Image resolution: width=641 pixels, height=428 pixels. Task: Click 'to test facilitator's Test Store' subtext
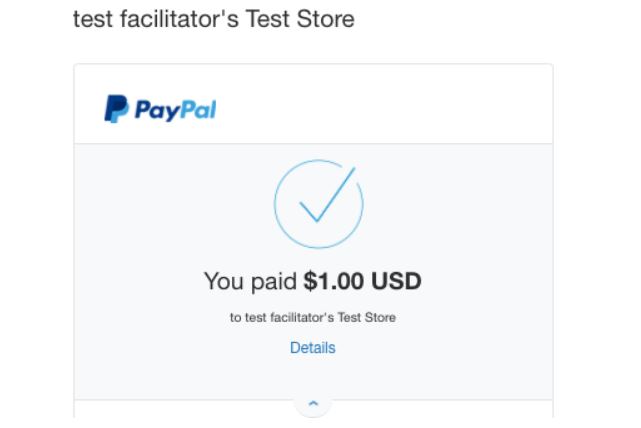point(313,317)
